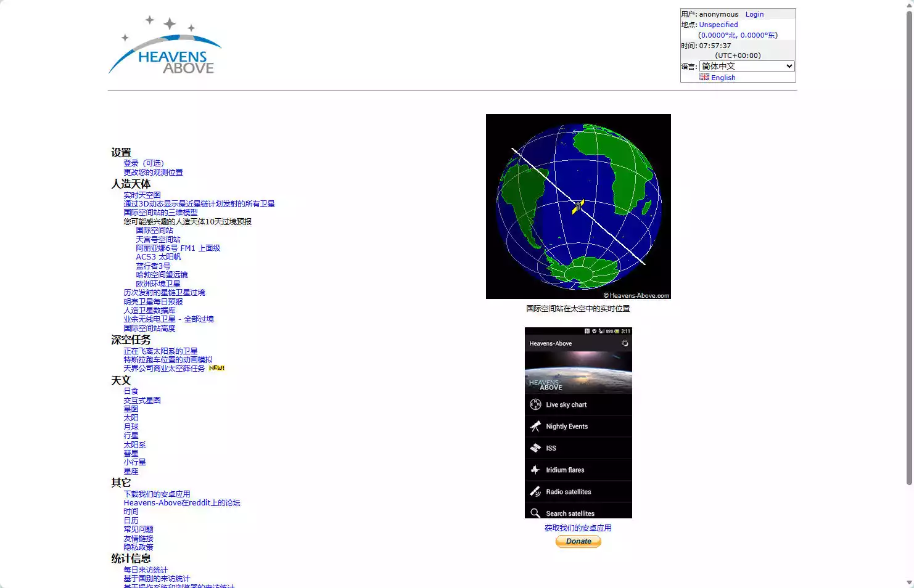Open 天界公司商业太空葬任务 link
This screenshot has height=588, width=914.
[x=164, y=369]
